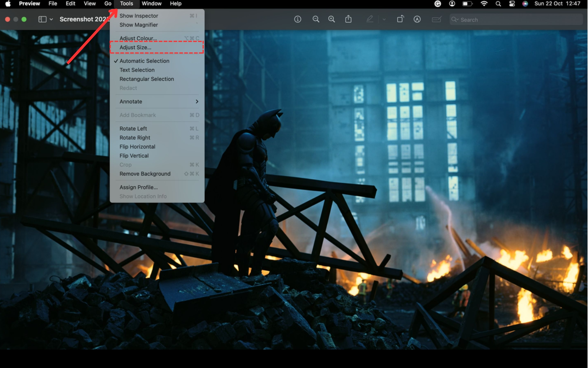
Task: Open the Help menu
Action: click(175, 4)
